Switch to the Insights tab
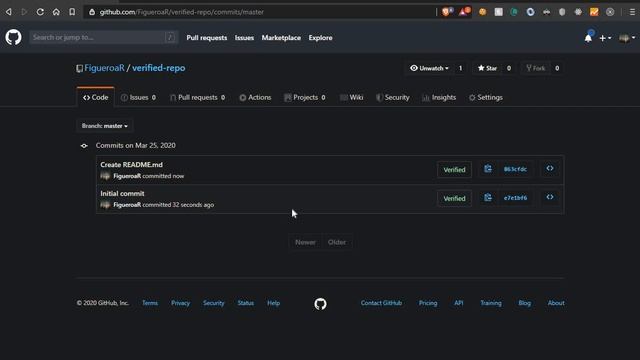Image resolution: width=640 pixels, height=360 pixels. [x=439, y=97]
